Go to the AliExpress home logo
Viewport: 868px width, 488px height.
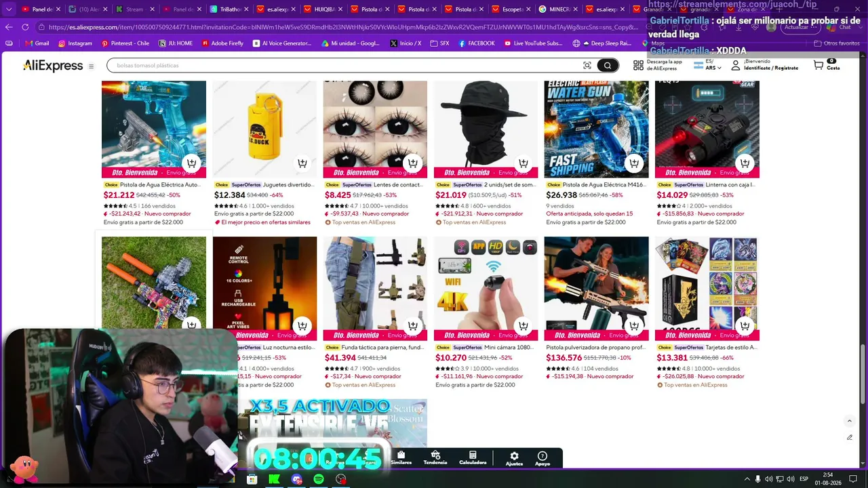(x=53, y=66)
